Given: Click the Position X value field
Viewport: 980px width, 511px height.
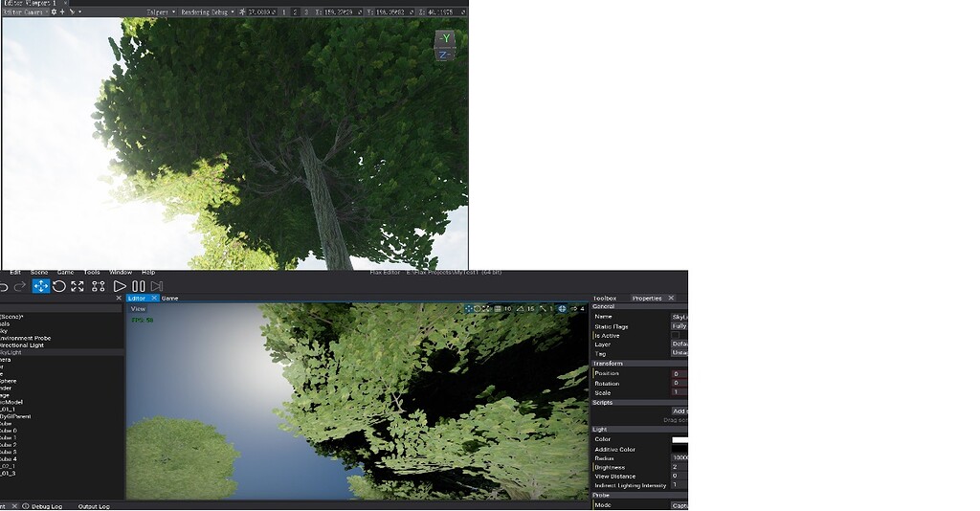Looking at the screenshot, I should click(x=679, y=373).
